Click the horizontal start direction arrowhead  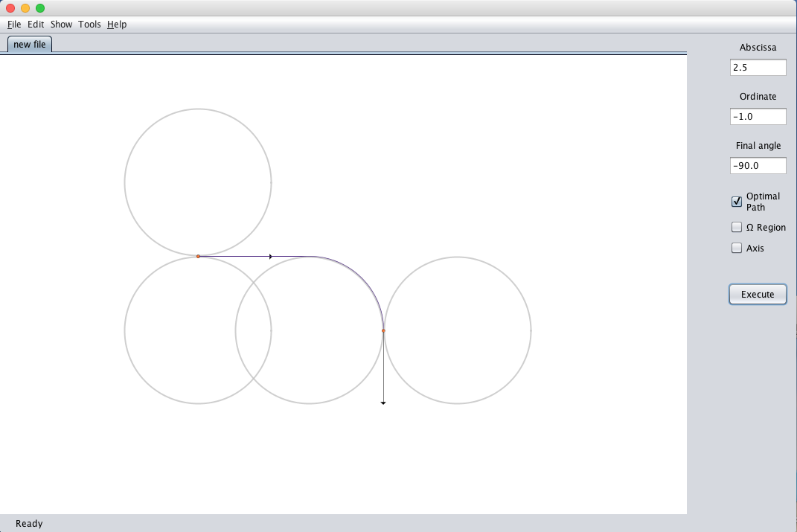coord(270,257)
